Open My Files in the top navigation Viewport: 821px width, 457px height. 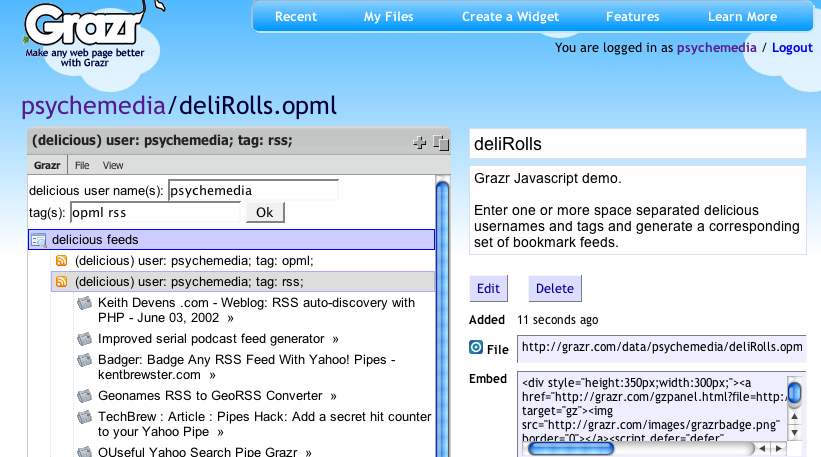pyautogui.click(x=389, y=17)
